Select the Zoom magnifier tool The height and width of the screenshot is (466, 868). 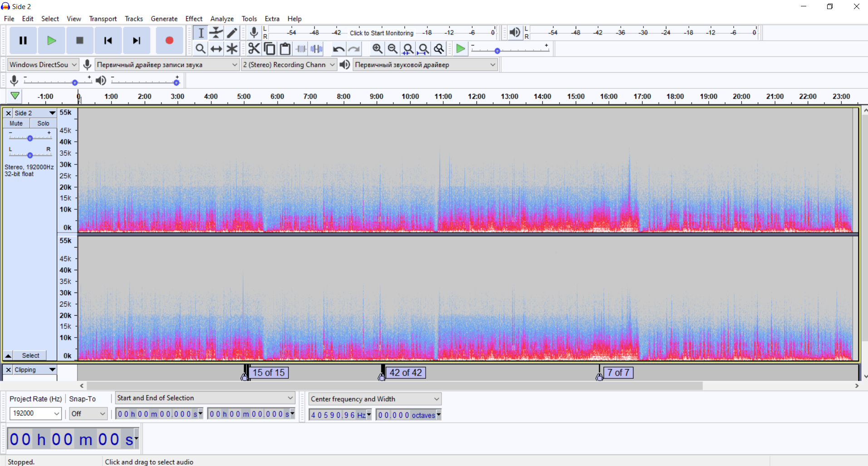click(x=201, y=49)
